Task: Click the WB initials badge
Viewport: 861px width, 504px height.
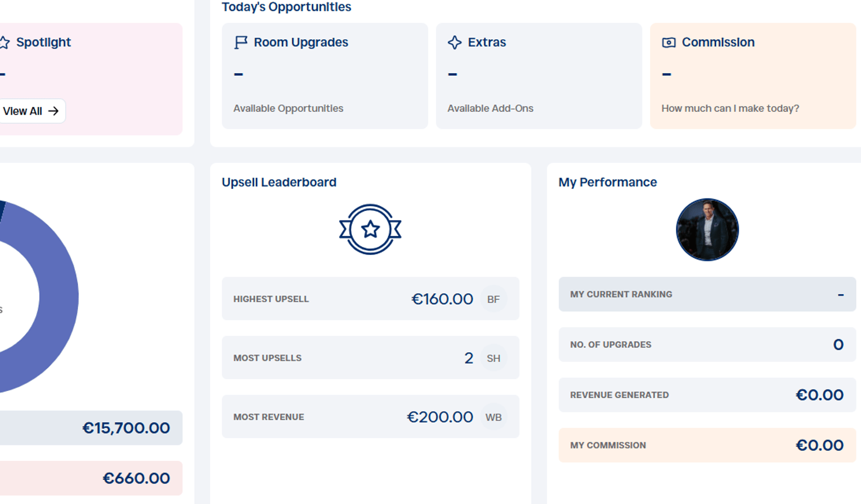Action: [493, 417]
